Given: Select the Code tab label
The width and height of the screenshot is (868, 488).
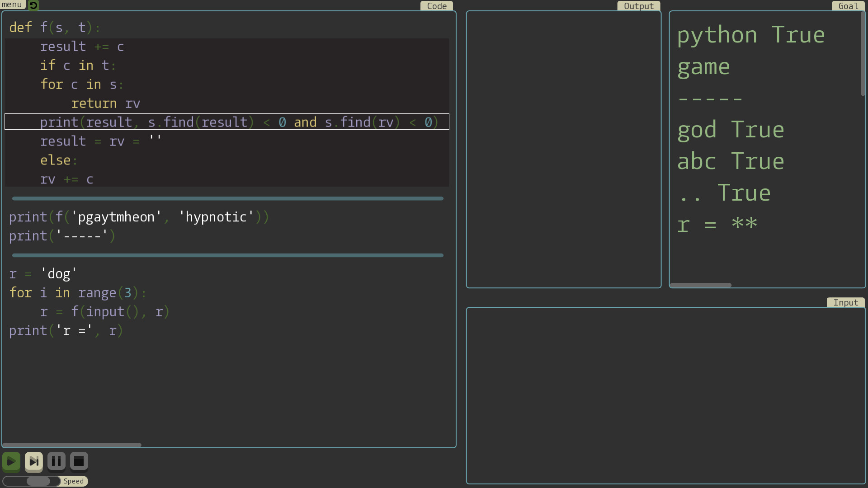Looking at the screenshot, I should click(436, 6).
